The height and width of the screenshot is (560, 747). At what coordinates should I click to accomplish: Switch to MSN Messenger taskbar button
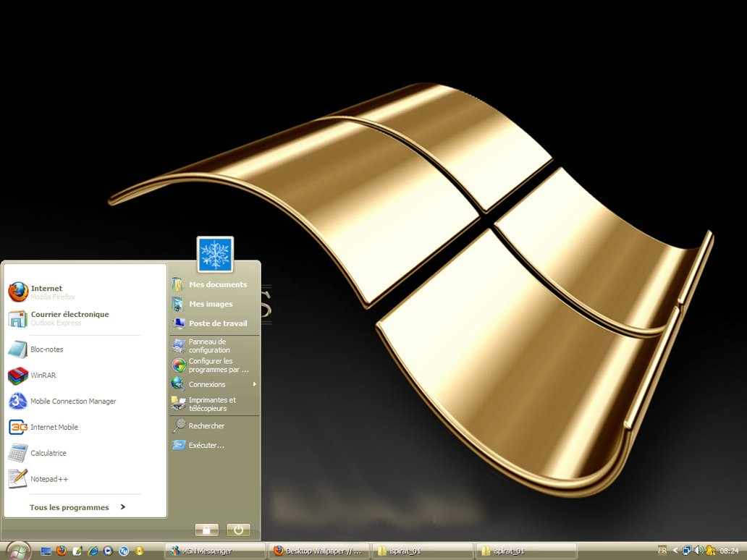pyautogui.click(x=215, y=551)
